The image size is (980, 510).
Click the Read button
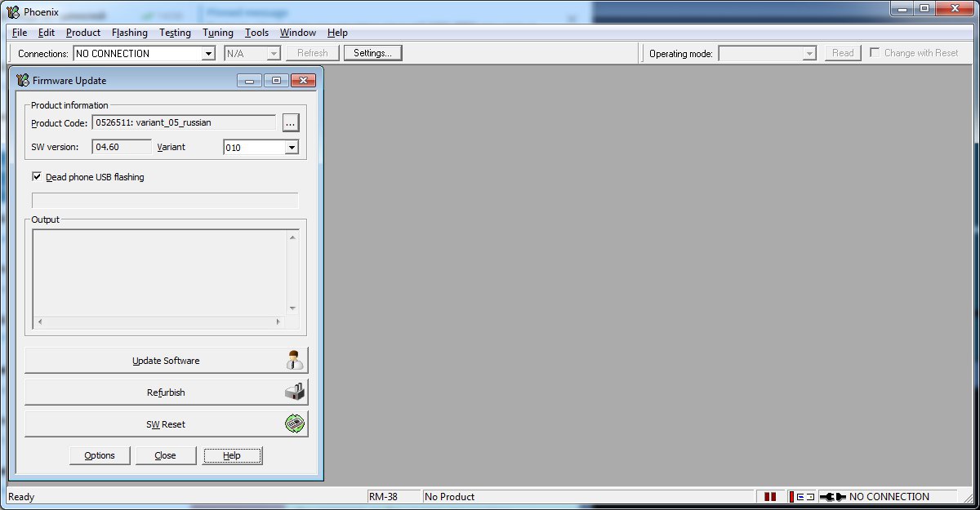click(843, 53)
